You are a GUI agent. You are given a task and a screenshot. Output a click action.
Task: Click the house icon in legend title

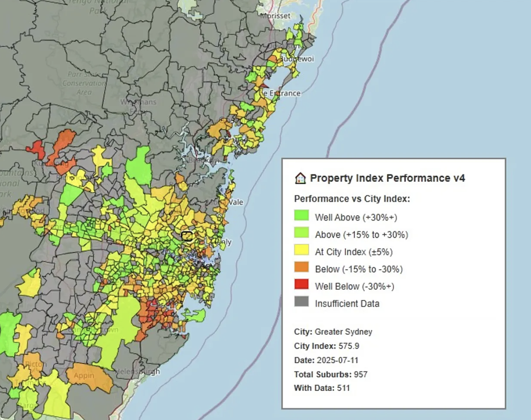[300, 178]
